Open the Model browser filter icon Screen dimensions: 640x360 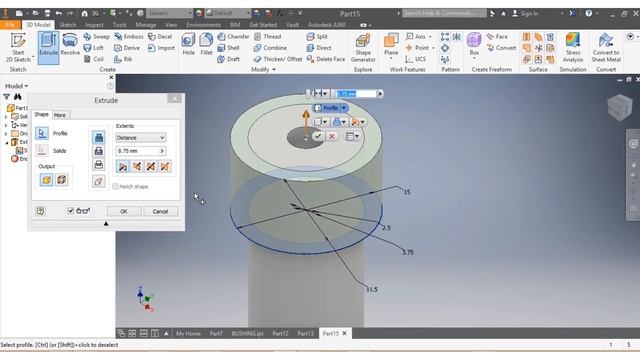click(7, 97)
